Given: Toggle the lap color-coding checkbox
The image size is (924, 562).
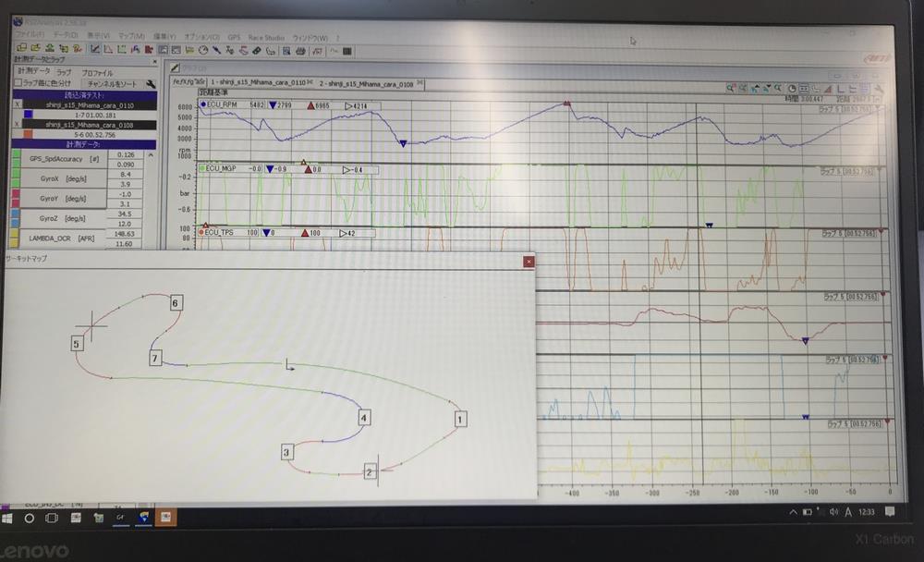Looking at the screenshot, I should coord(18,83).
